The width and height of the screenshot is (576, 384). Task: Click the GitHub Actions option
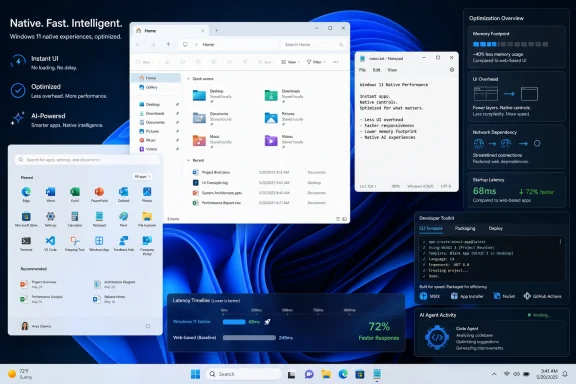click(543, 296)
